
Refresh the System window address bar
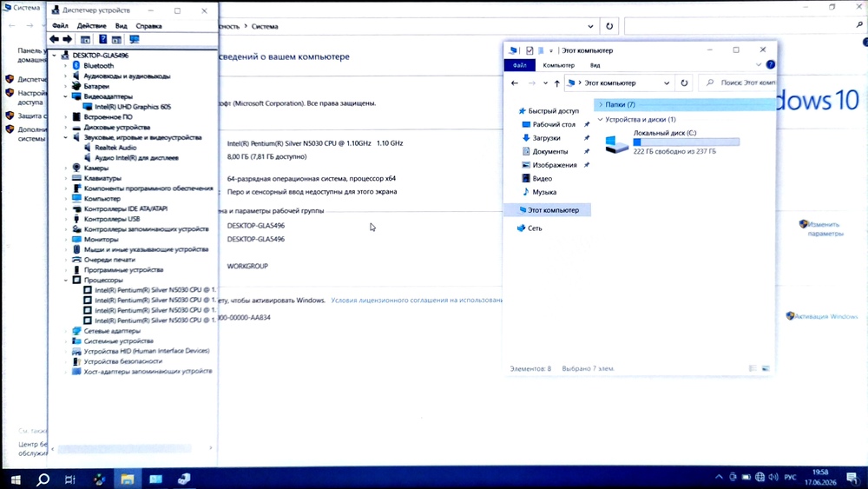(609, 26)
